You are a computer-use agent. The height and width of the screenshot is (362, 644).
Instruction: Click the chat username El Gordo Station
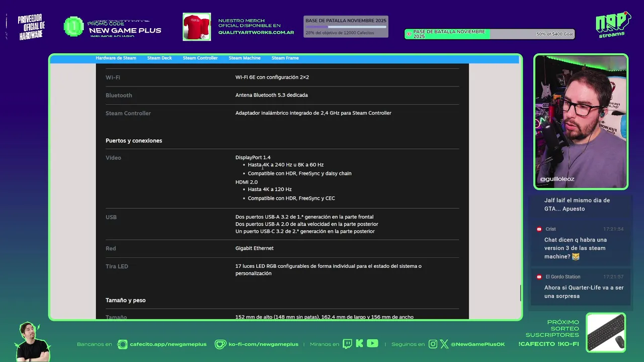point(563,277)
